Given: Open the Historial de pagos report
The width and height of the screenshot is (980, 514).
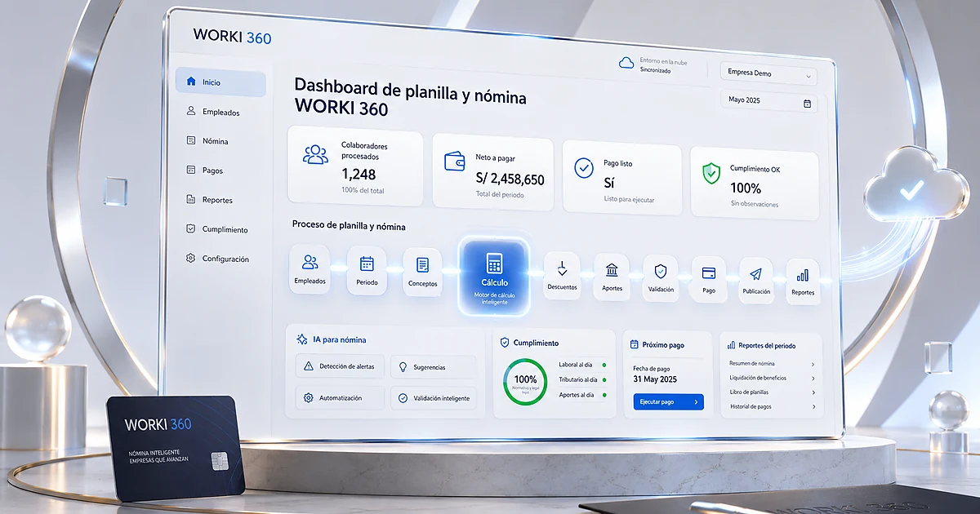Looking at the screenshot, I should tap(772, 406).
